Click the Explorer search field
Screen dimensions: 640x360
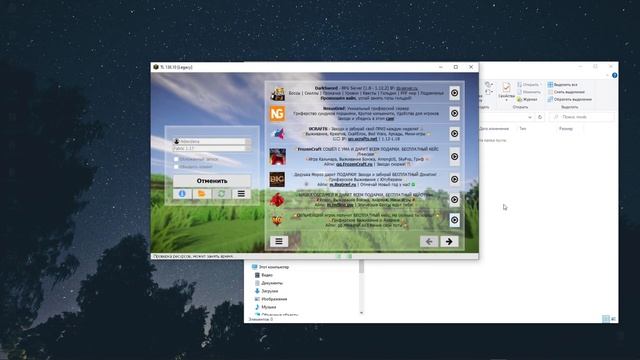tap(582, 117)
